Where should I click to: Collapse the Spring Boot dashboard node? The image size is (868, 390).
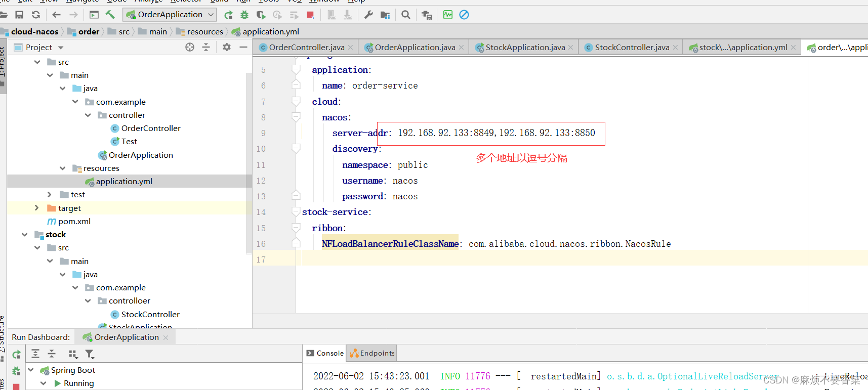pos(30,370)
